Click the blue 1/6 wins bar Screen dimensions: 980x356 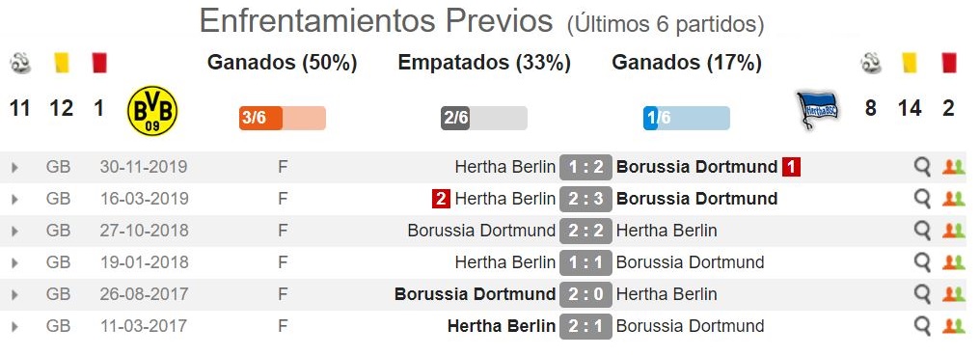[686, 119]
